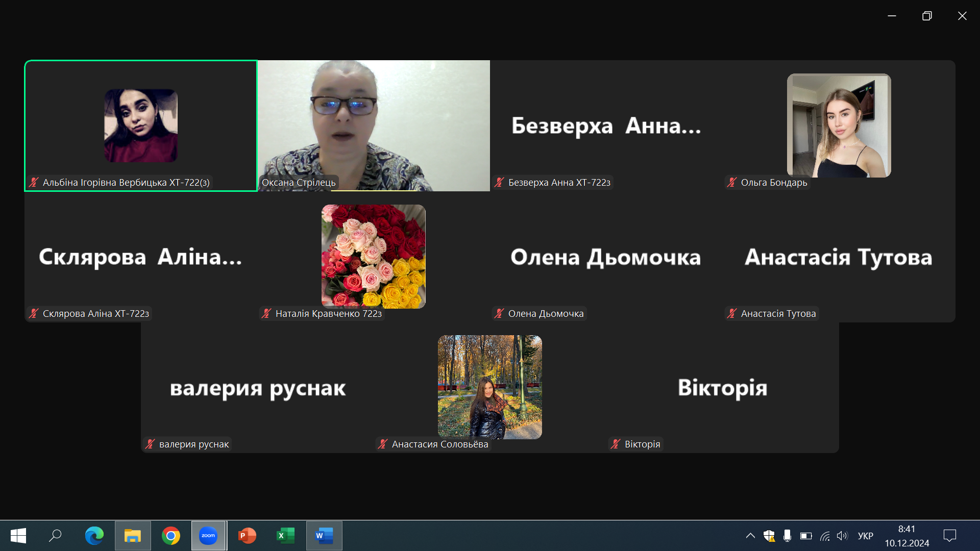Open the volume control in system tray

coord(842,536)
